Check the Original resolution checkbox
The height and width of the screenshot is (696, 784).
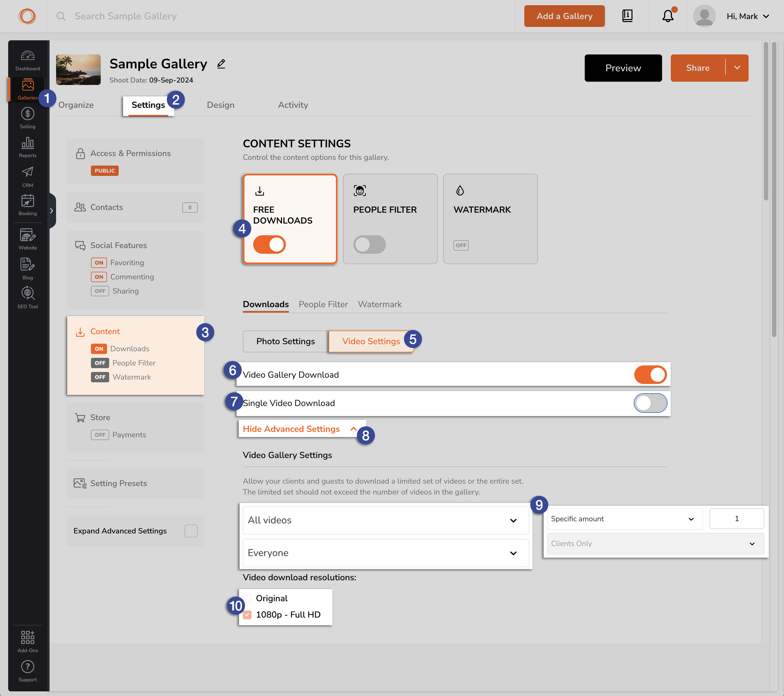[247, 598]
